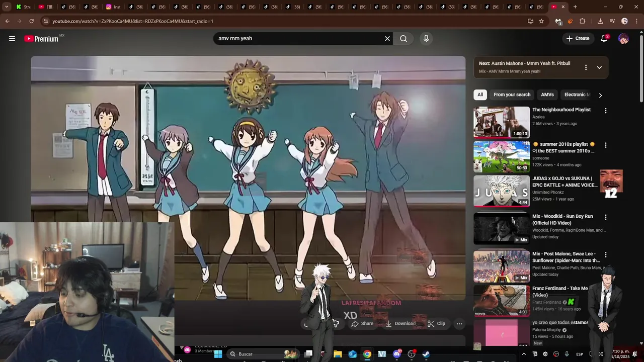Open File Explorer from the taskbar
Screen dimensions: 644x362
click(x=338, y=354)
